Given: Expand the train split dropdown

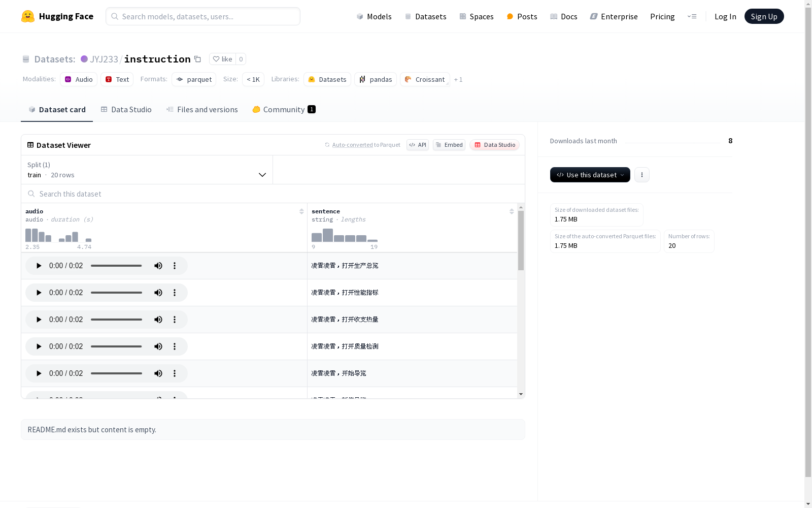Looking at the screenshot, I should (147, 170).
